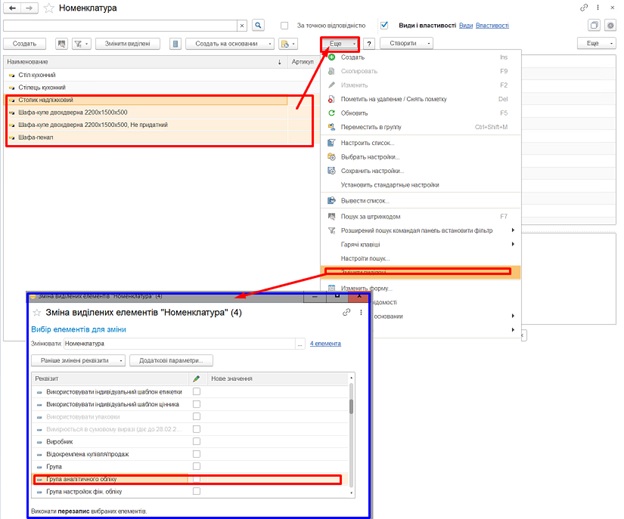Tick the Група аналітичного обліку checkbox
The image size is (624, 519).
click(197, 480)
